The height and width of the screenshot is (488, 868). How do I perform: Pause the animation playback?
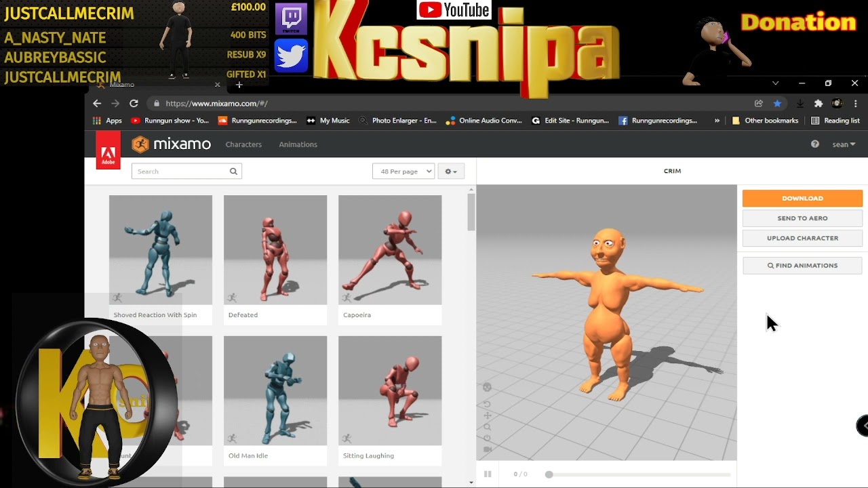(488, 474)
